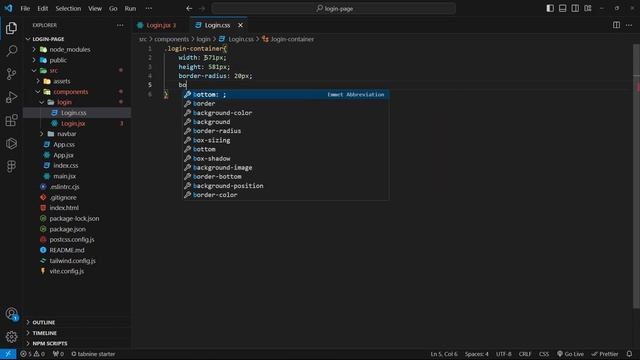Screen dimensions: 640x360
Task: Open the Search view in activity bar
Action: click(11, 51)
